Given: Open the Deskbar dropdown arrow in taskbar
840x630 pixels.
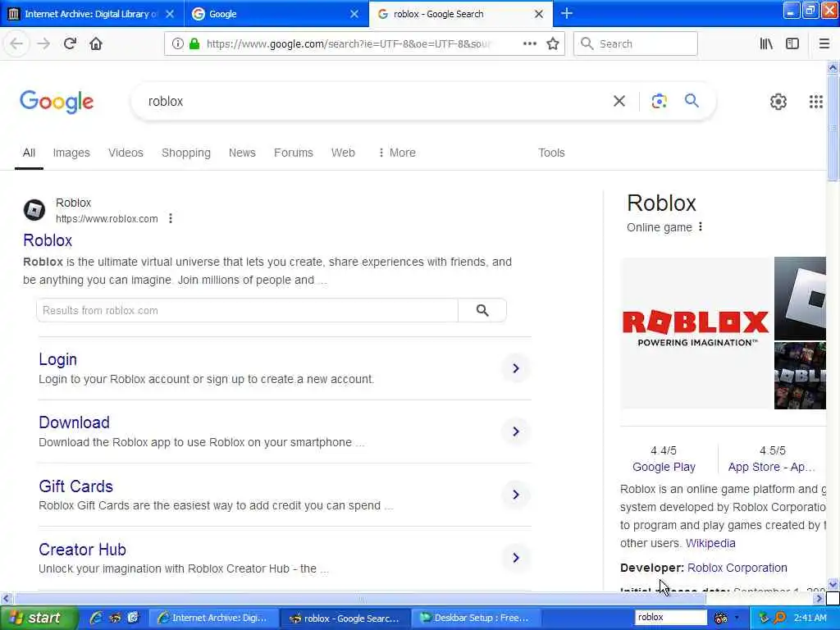Looking at the screenshot, I should (x=737, y=618).
